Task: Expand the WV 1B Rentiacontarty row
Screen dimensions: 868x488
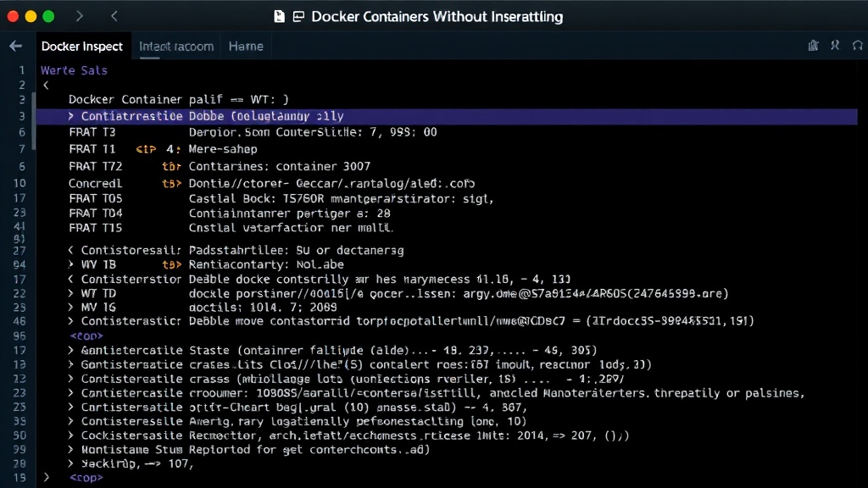Action: (71, 264)
